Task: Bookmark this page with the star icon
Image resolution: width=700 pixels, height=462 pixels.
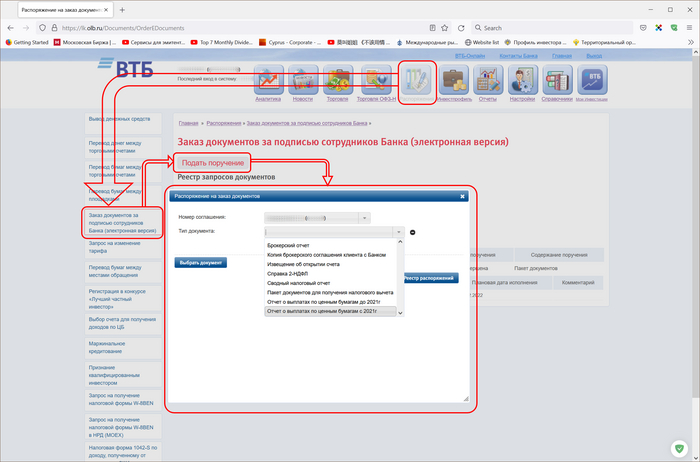Action: pyautogui.click(x=445, y=28)
